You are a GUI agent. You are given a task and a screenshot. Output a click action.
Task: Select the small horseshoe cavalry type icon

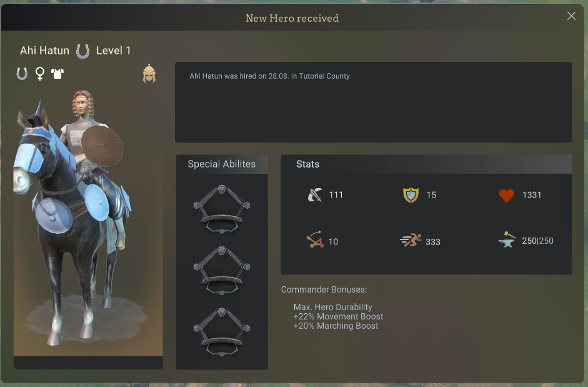coord(22,74)
